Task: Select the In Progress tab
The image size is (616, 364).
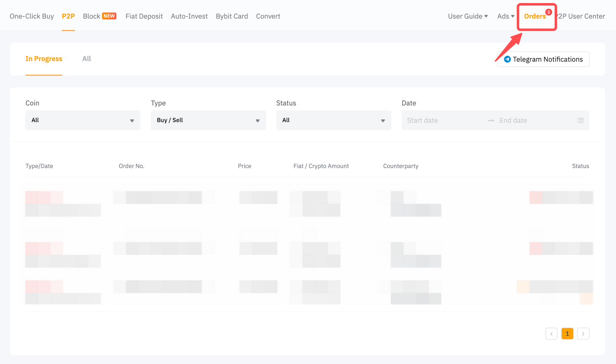Action: click(x=44, y=59)
